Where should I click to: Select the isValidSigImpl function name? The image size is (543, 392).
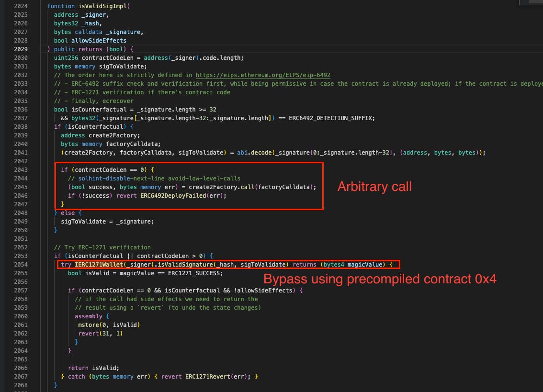[103, 6]
